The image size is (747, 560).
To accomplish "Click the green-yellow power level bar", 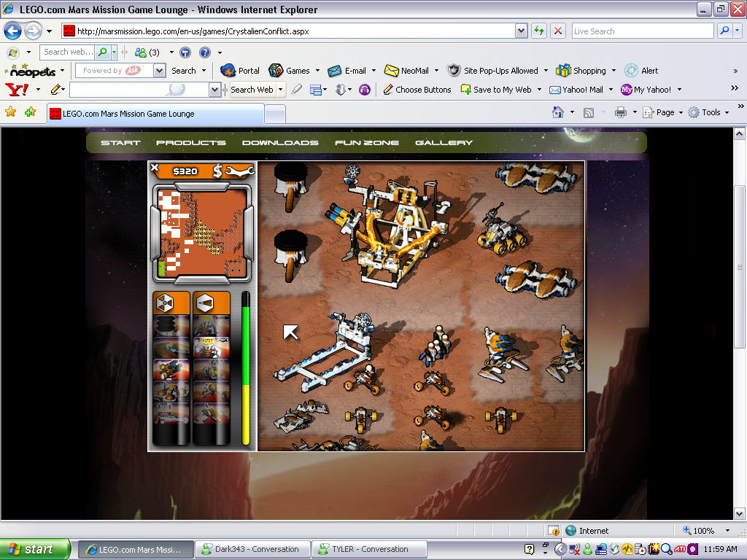I will pyautogui.click(x=246, y=368).
